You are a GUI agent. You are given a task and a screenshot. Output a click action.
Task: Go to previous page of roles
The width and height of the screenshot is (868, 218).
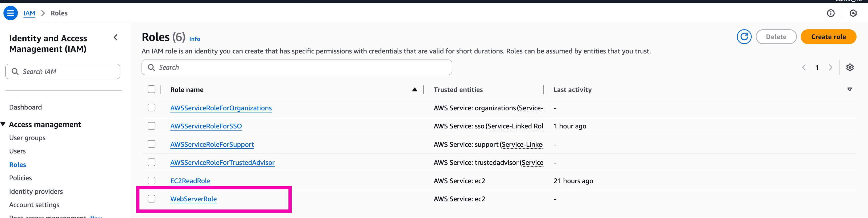pyautogui.click(x=804, y=67)
